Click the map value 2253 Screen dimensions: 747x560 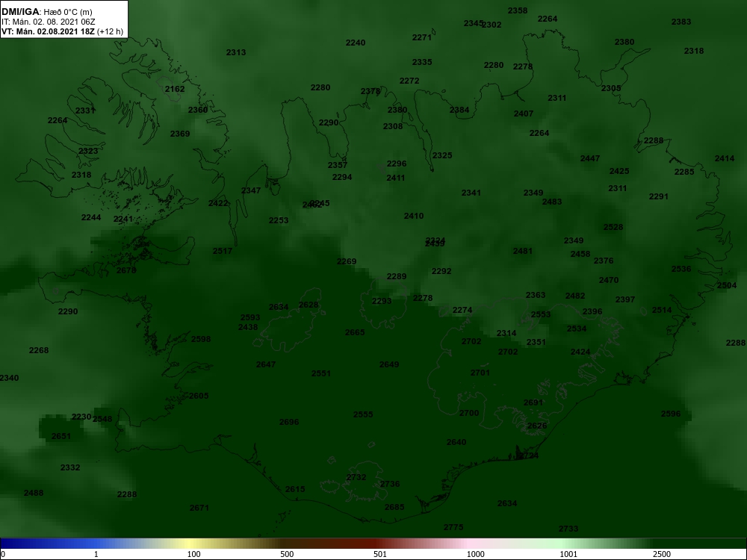[279, 220]
